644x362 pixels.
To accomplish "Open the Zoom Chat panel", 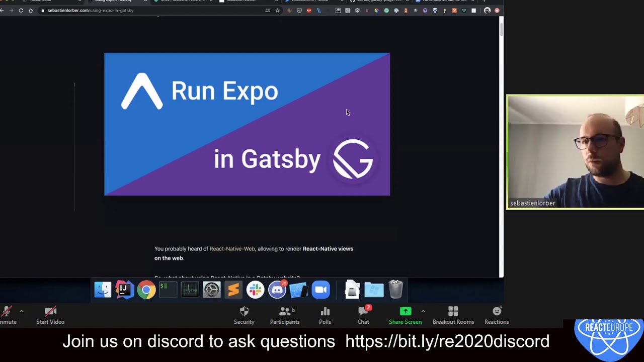I will [363, 315].
